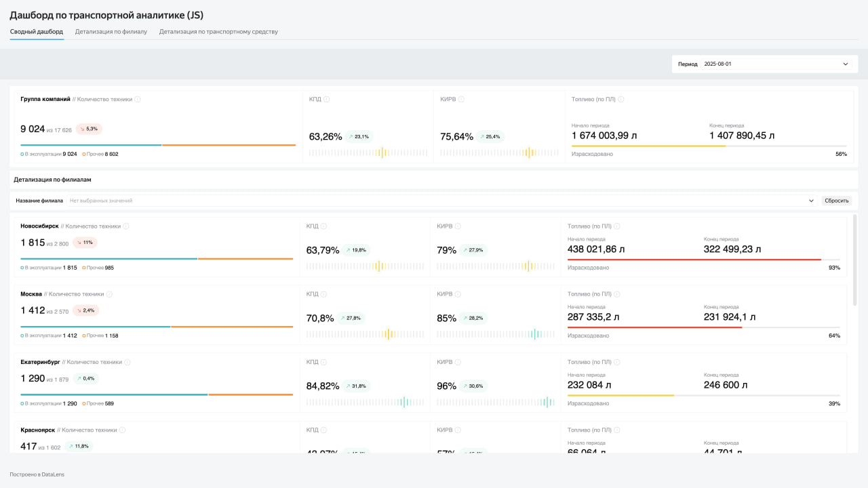The height and width of the screenshot is (488, 868).
Task: Click Новосибирск red fuel consumption progress bar
Action: click(694, 260)
